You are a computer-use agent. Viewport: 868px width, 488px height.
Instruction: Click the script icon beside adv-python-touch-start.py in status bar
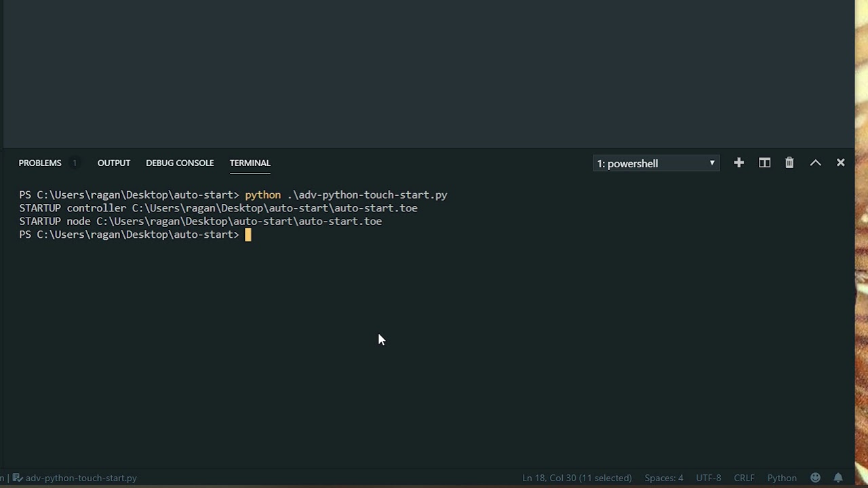(x=18, y=478)
